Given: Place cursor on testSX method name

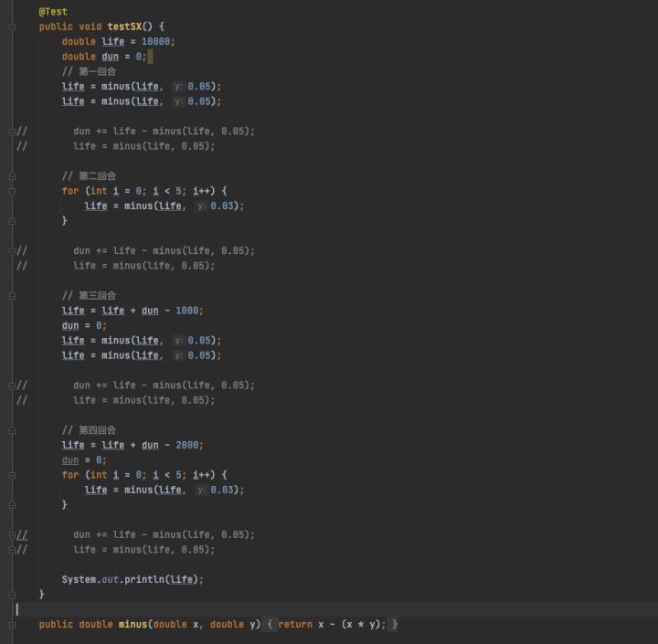Looking at the screenshot, I should click(x=124, y=26).
